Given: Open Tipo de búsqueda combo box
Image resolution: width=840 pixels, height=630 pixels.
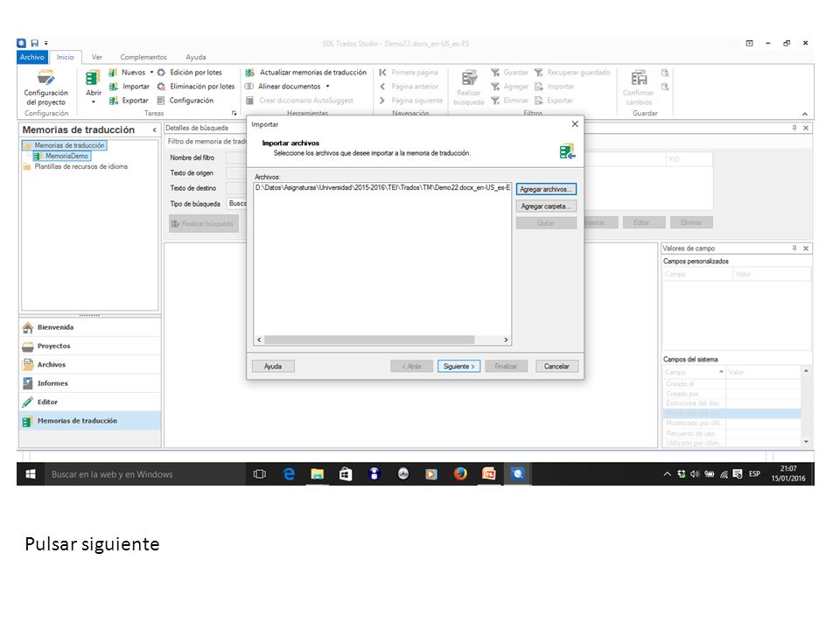Looking at the screenshot, I should [x=237, y=204].
